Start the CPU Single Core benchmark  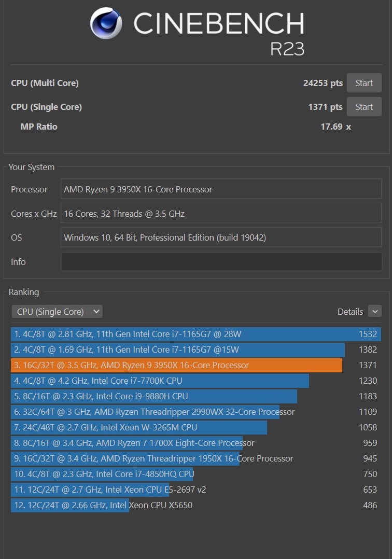363,107
